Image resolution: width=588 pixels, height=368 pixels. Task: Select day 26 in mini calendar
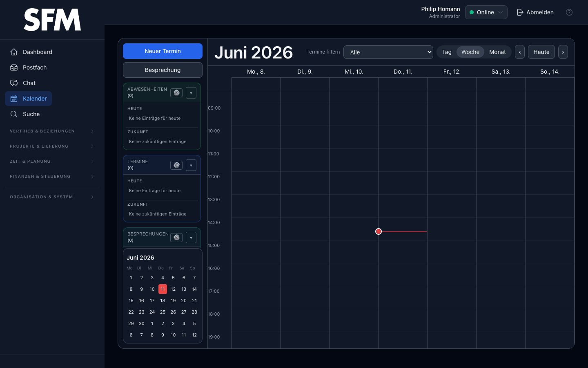coord(173,312)
